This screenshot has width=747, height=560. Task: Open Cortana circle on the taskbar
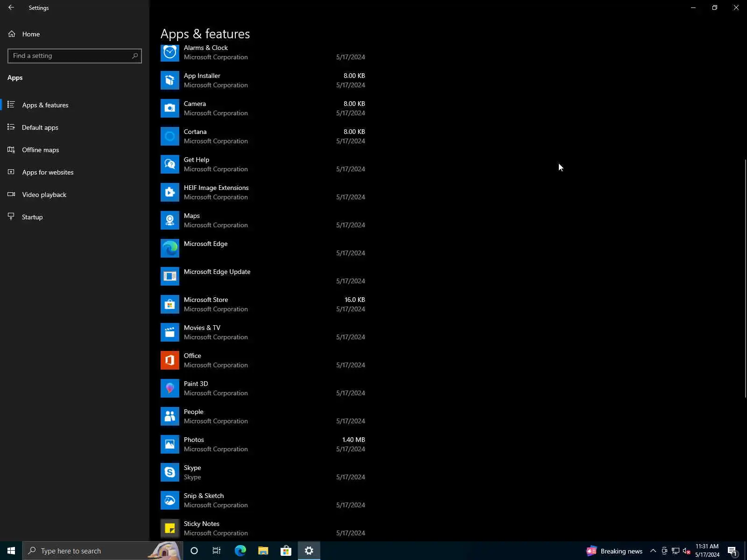(194, 551)
